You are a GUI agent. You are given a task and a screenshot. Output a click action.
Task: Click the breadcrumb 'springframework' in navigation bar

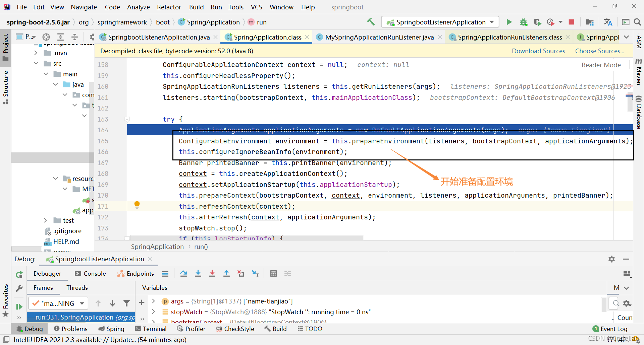click(x=122, y=22)
